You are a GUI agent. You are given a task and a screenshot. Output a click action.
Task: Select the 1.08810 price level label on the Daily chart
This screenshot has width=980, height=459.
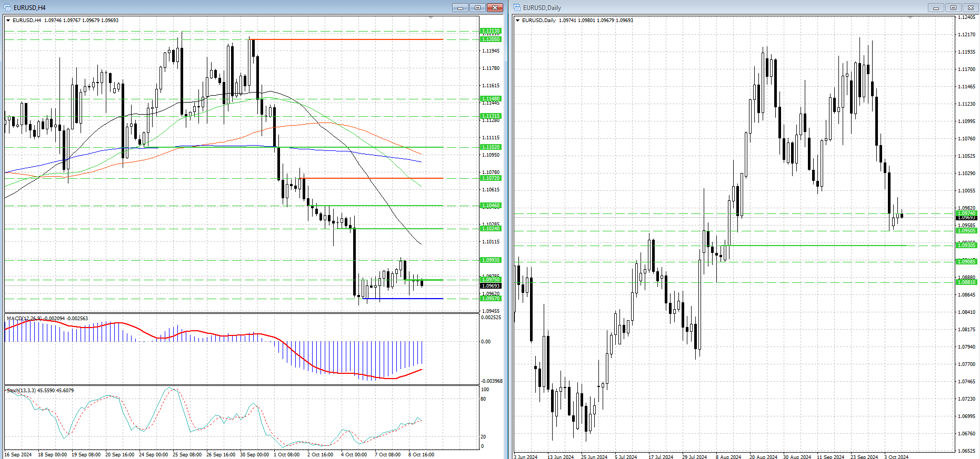pos(966,282)
